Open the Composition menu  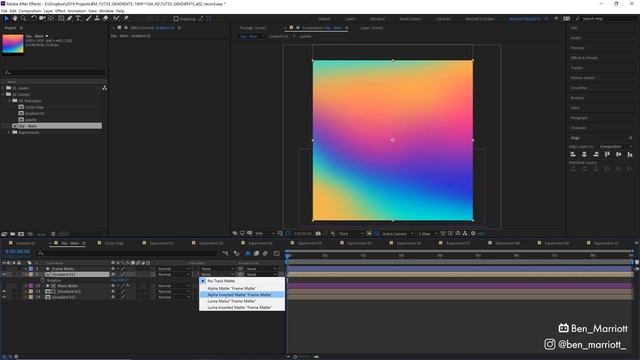[x=30, y=11]
